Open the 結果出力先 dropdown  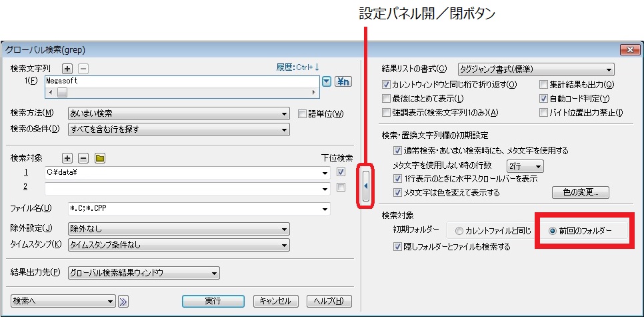143,272
